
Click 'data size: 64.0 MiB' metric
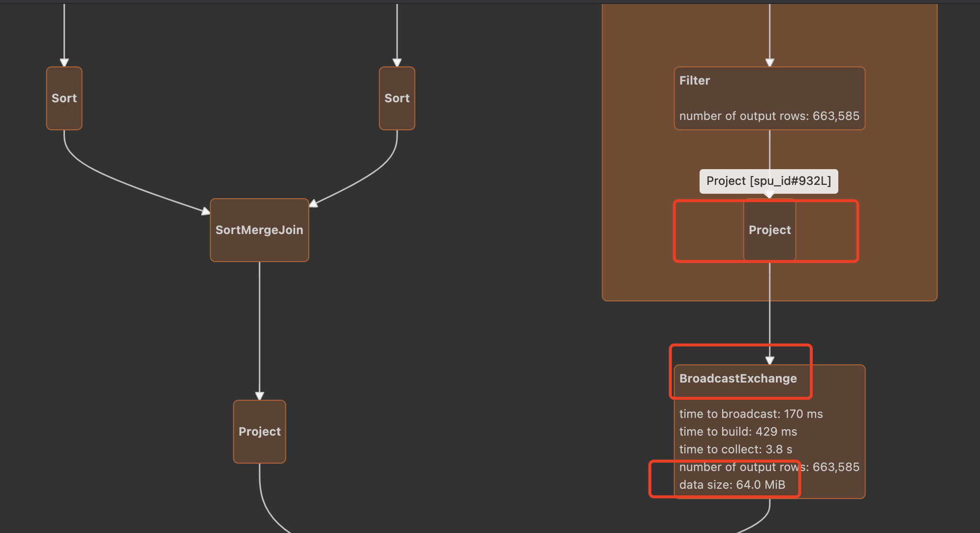732,485
